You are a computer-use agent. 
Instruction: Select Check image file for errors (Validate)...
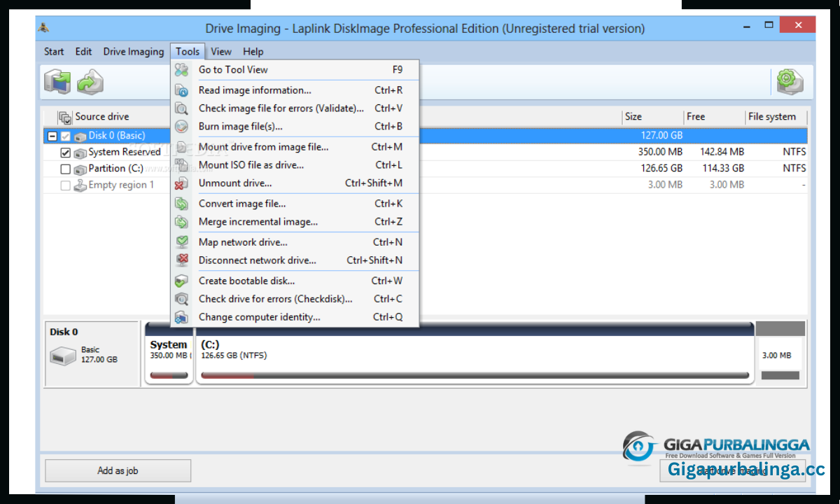coord(295,108)
